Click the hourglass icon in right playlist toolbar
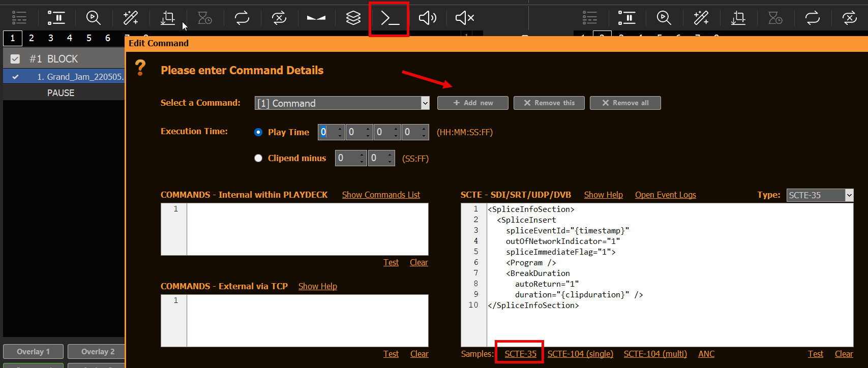The width and height of the screenshot is (868, 368). coord(775,18)
